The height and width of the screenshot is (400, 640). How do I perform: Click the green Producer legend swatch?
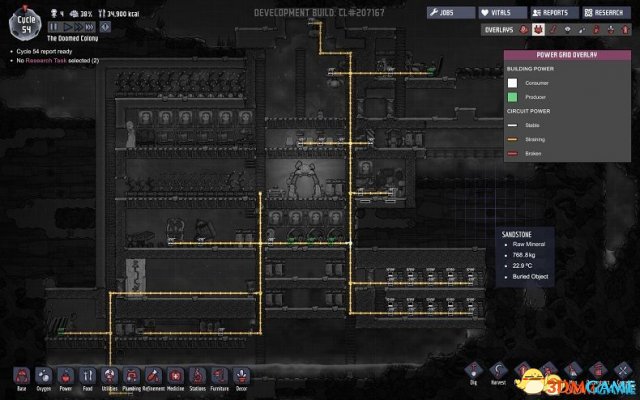512,97
